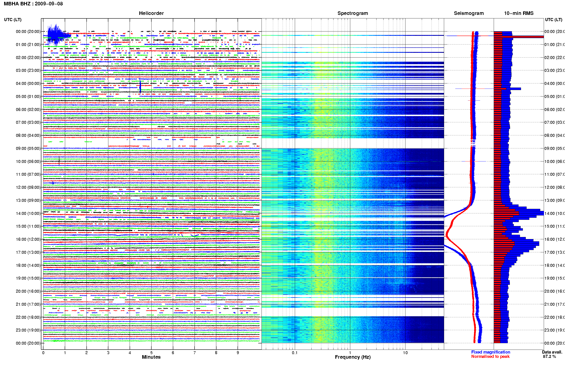Click the 11:00 (07:00) left time label
Viewport: 588px width, 368px height.
click(28, 174)
